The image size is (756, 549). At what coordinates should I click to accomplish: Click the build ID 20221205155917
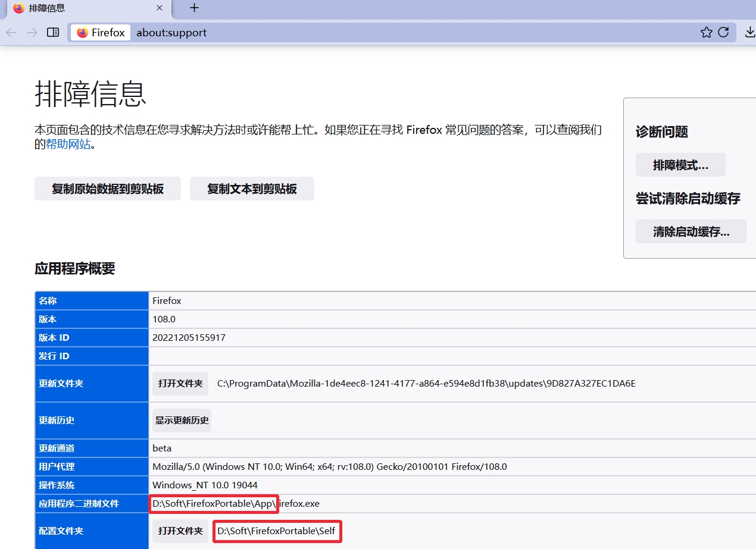tap(189, 338)
